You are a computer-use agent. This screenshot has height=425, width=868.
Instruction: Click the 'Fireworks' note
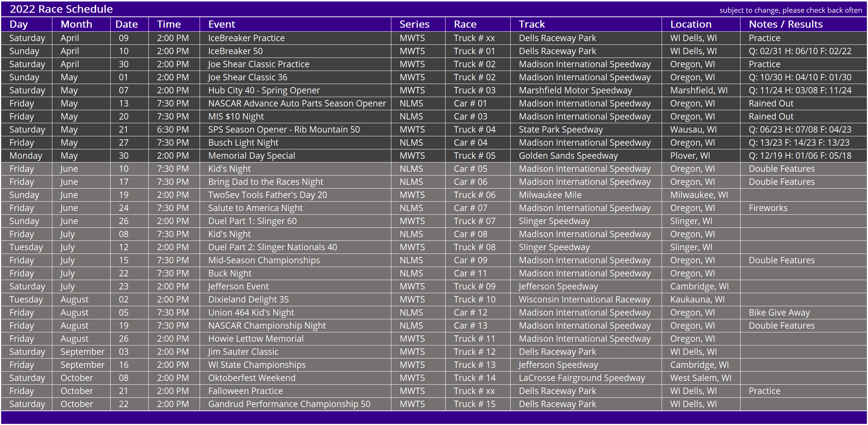point(768,208)
